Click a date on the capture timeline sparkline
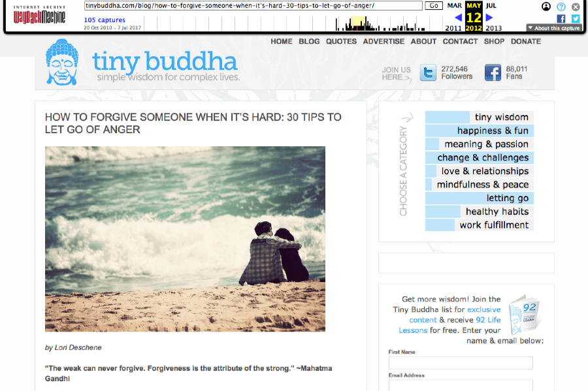This screenshot has height=391, width=588. pos(356,23)
